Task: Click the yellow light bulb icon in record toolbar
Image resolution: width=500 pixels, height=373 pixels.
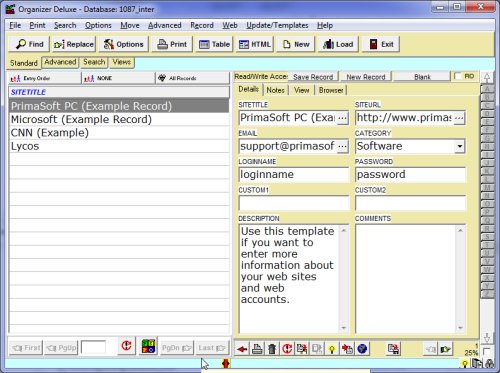Action: (x=332, y=349)
